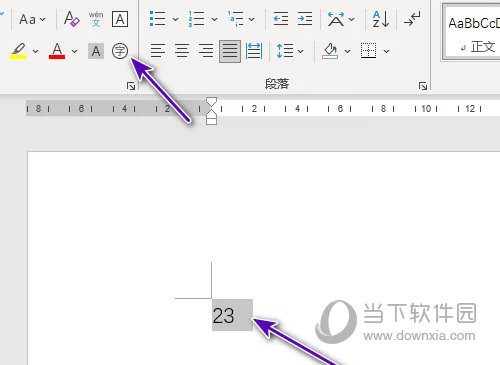Apply yellow text highlight color
This screenshot has width=500, height=365.
click(x=18, y=51)
